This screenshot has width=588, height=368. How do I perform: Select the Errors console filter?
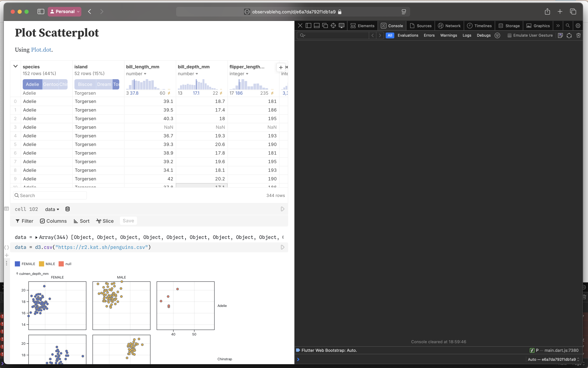pos(429,35)
